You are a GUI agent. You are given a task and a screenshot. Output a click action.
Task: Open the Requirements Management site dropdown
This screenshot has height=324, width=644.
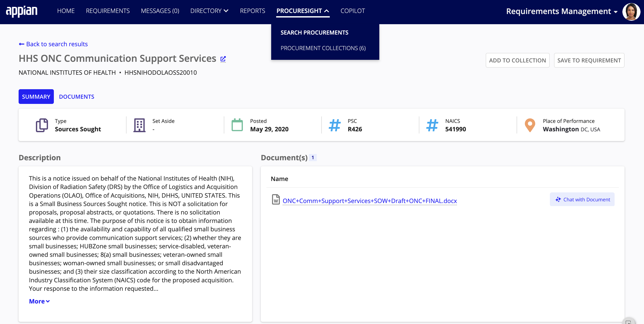point(562,11)
